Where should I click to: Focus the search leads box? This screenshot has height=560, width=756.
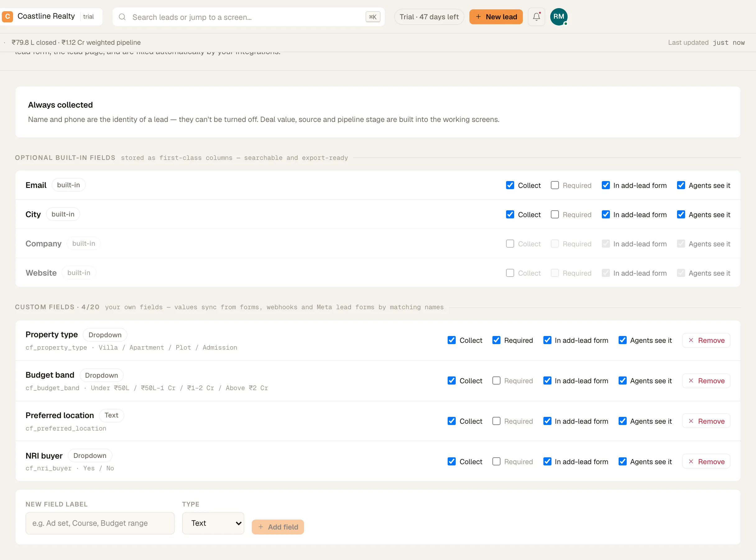click(248, 17)
